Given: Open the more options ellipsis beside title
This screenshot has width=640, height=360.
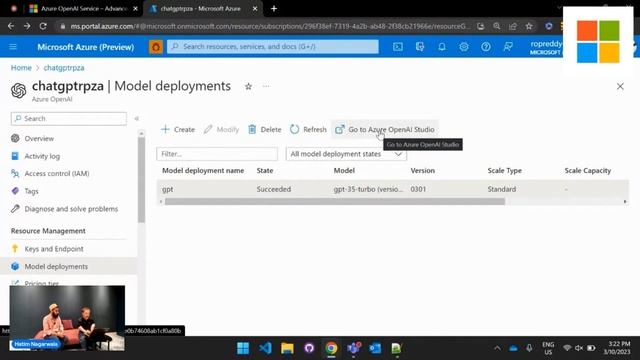Looking at the screenshot, I should click(x=266, y=86).
